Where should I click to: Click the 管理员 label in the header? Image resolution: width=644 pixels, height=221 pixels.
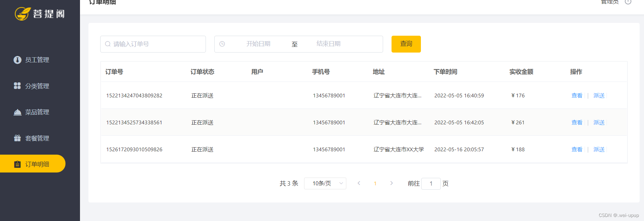(610, 2)
